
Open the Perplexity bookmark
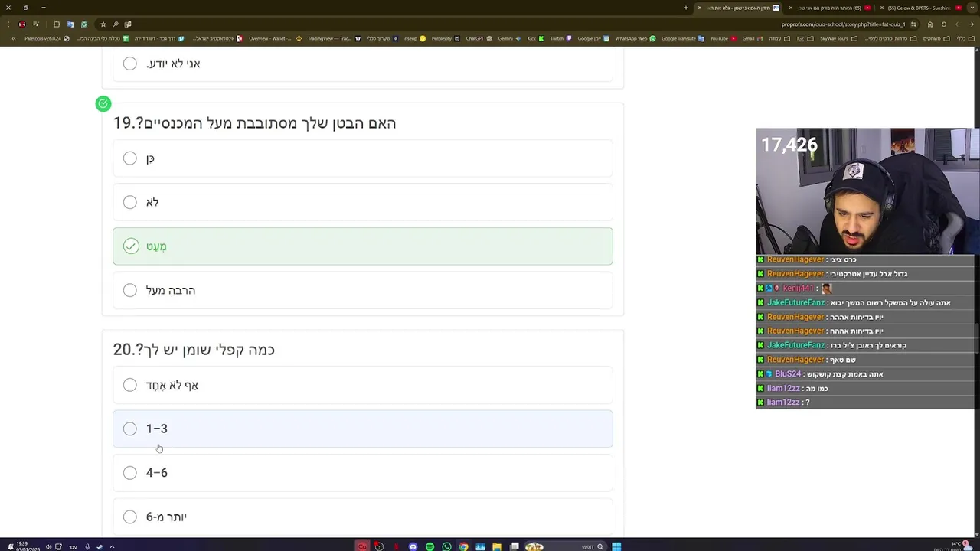[446, 38]
